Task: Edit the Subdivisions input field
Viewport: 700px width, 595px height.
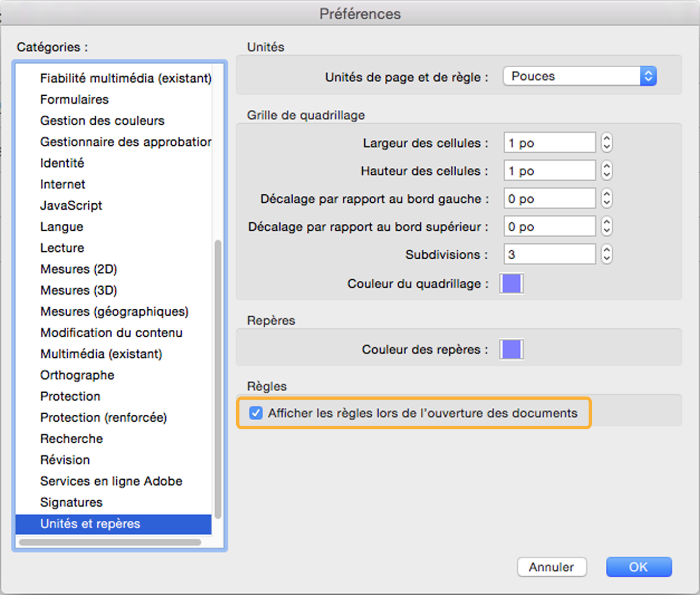Action: [549, 253]
